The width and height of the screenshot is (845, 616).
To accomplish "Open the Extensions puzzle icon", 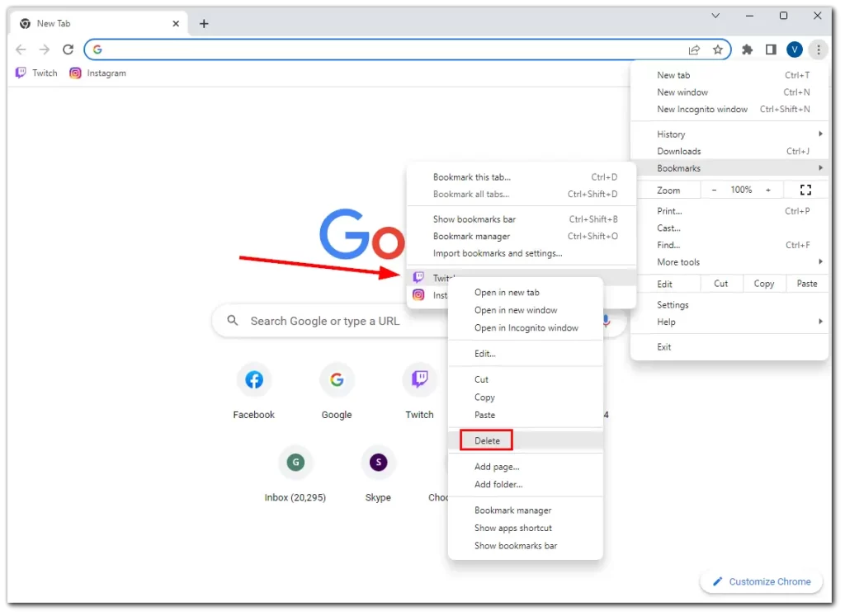I will tap(747, 49).
